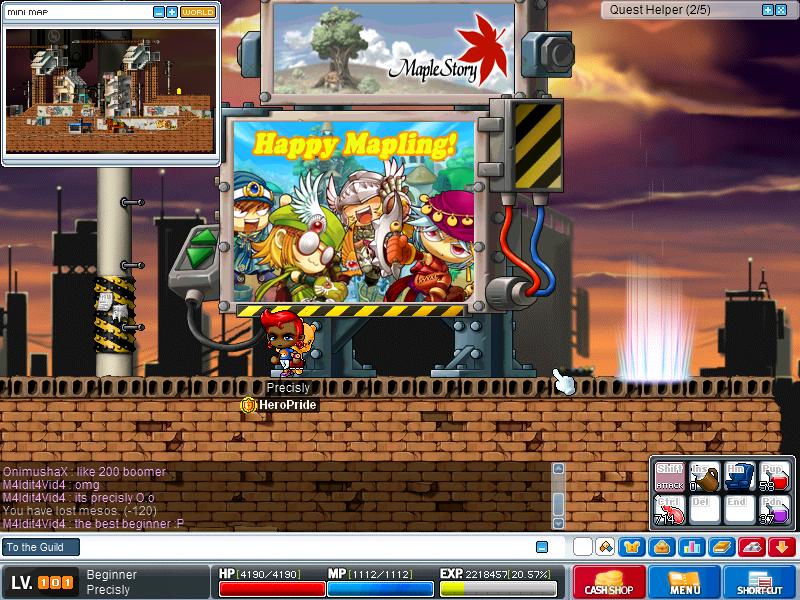
Task: Click the Happy Mapling billboard
Action: coord(354,212)
